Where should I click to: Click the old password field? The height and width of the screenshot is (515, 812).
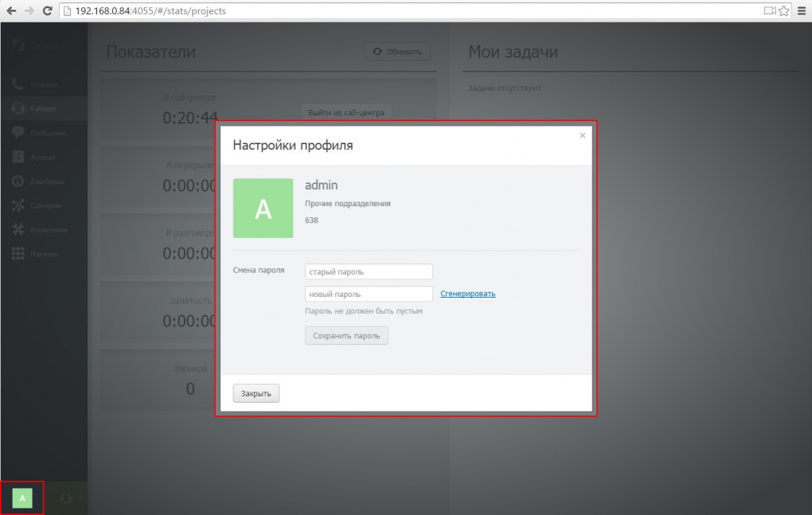[x=369, y=271]
